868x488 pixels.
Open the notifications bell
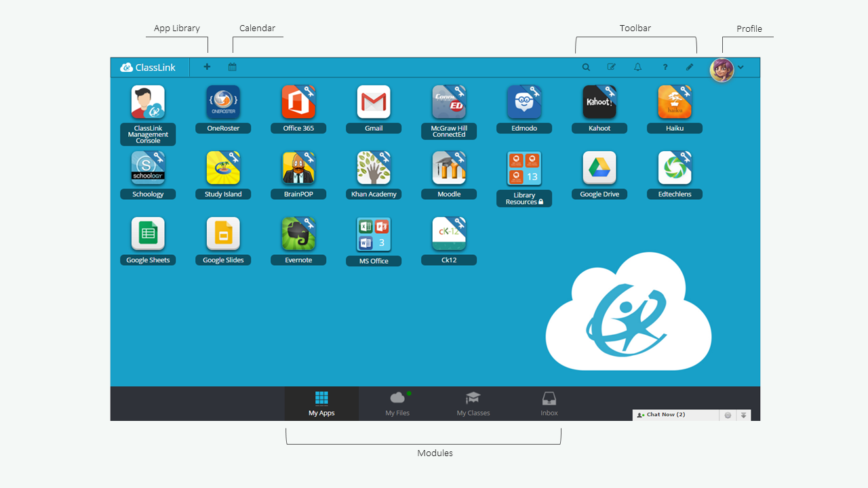637,67
